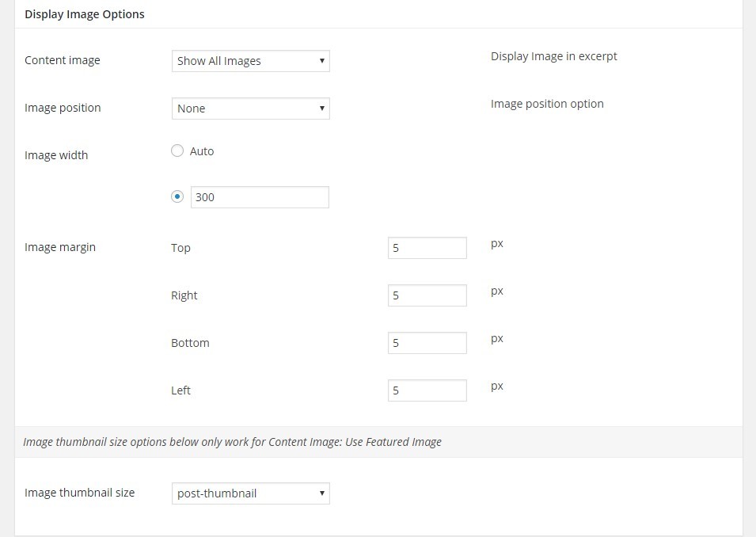Open the Content image dropdown

coord(251,61)
